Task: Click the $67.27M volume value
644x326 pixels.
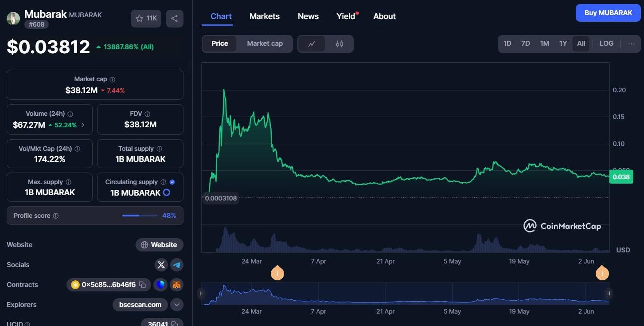Action: click(29, 125)
